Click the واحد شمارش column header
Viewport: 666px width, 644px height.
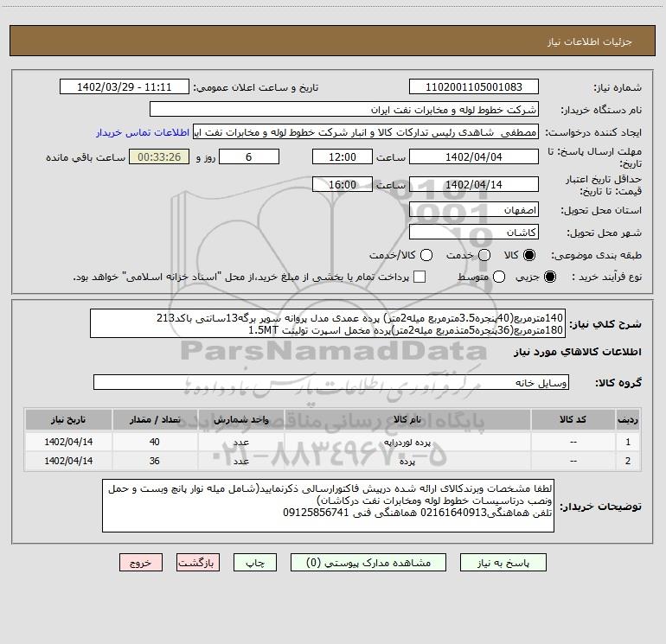tap(240, 419)
